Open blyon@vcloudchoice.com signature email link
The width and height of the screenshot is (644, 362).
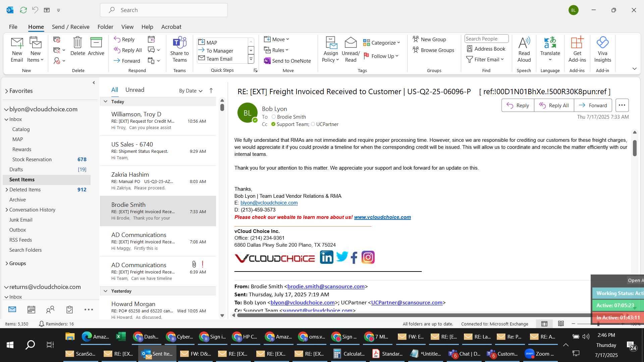click(x=269, y=203)
